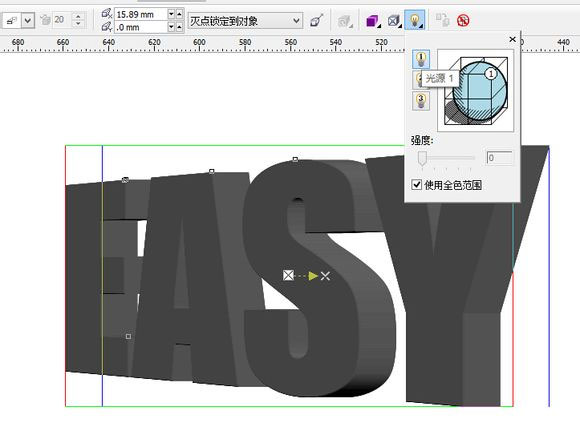This screenshot has height=443, width=580.
Task: Open dropdown arrow beside 15.89 mm field
Action: point(171,14)
